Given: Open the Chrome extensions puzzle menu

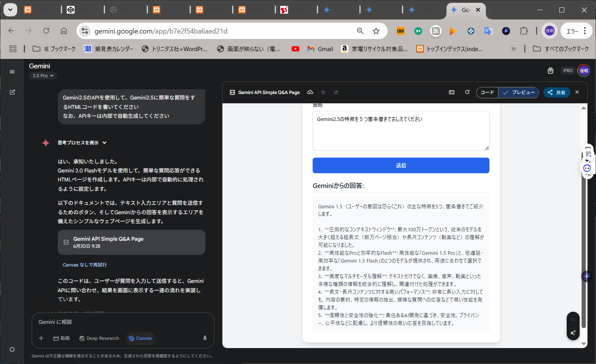Looking at the screenshot, I should coord(524,31).
